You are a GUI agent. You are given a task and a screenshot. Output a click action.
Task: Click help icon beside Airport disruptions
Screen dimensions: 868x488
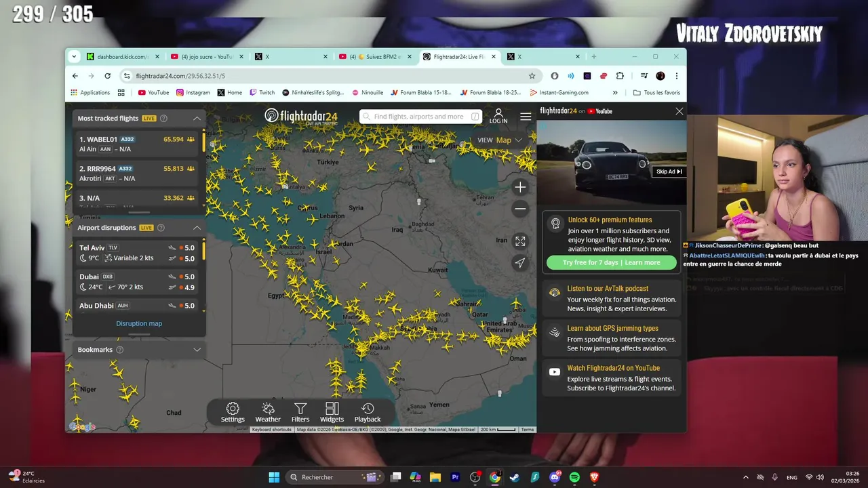[161, 228]
